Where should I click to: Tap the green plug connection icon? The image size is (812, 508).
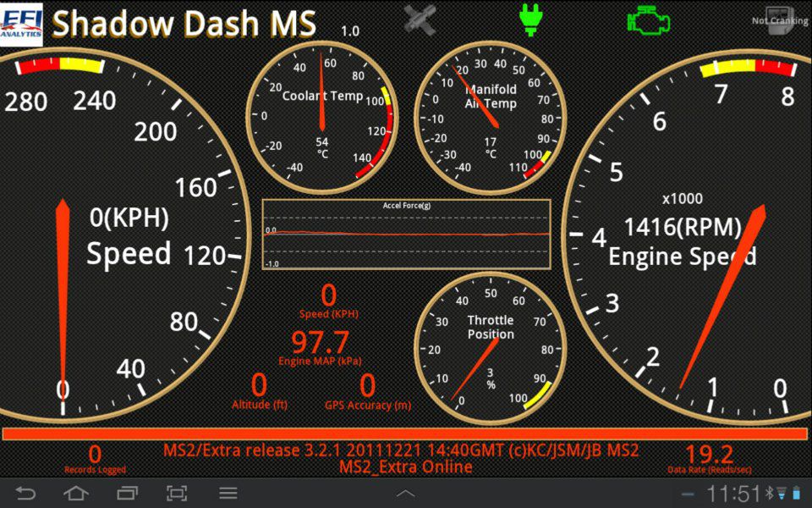pos(530,20)
